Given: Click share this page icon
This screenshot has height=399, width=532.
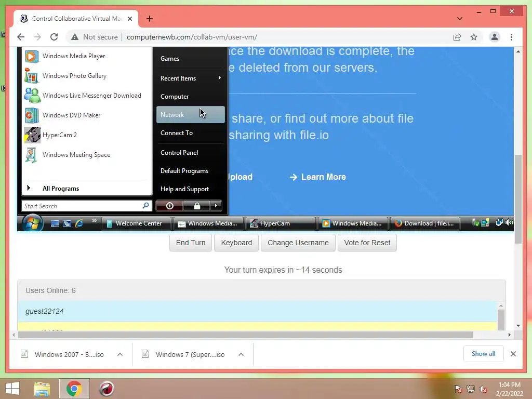Looking at the screenshot, I should 457,37.
